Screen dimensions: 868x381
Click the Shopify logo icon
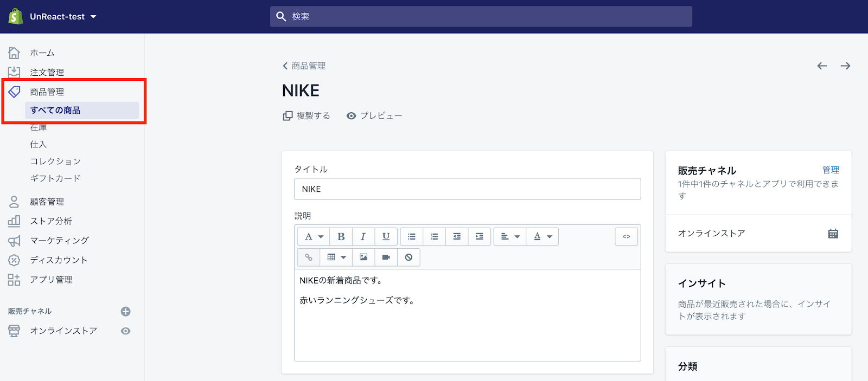16,16
